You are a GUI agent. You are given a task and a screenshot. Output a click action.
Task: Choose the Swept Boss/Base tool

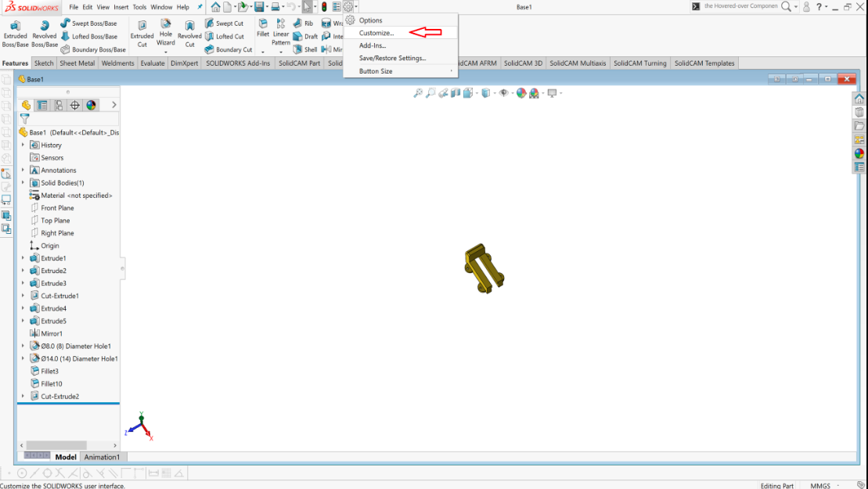(88, 23)
